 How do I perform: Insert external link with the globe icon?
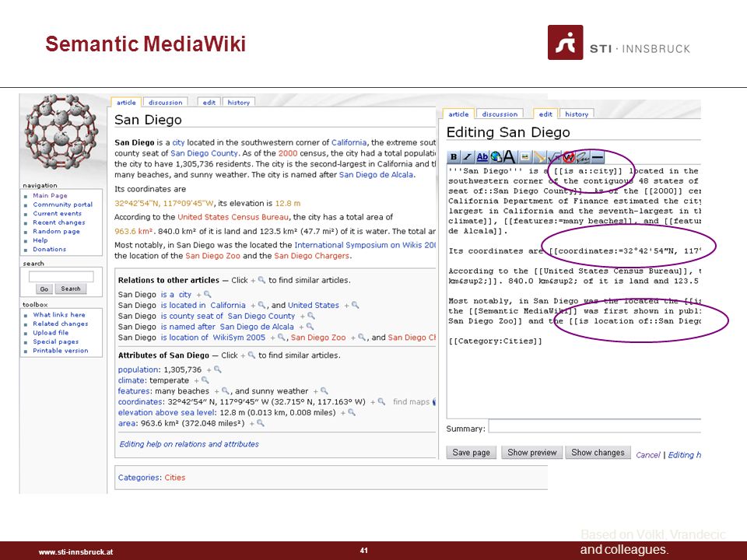click(496, 156)
